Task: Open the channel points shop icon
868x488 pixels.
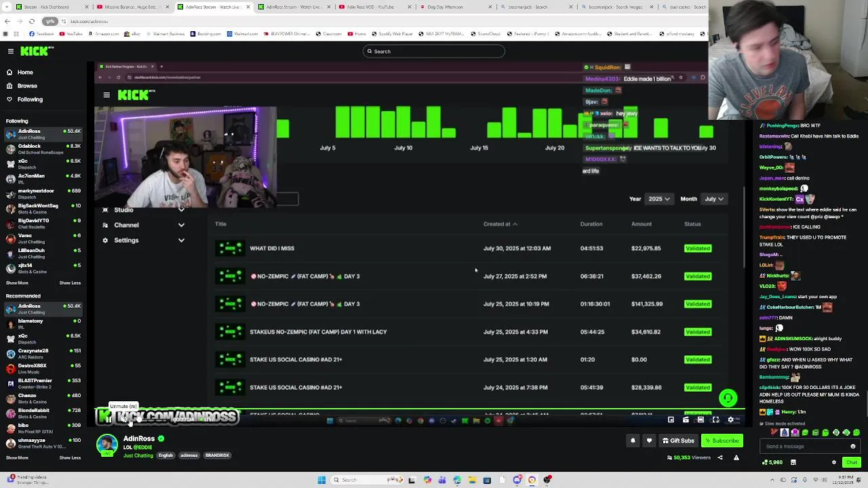Action: (793, 462)
